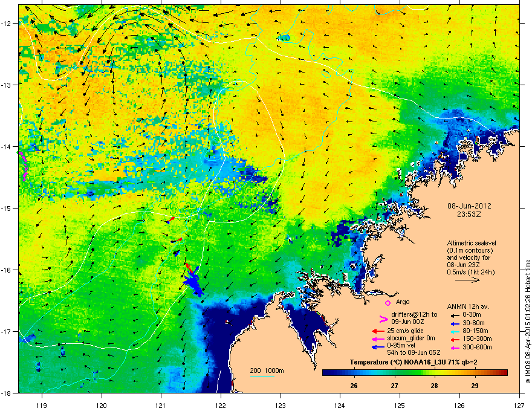
Task: Click latitude axis label '-18'
Action: click(6, 393)
